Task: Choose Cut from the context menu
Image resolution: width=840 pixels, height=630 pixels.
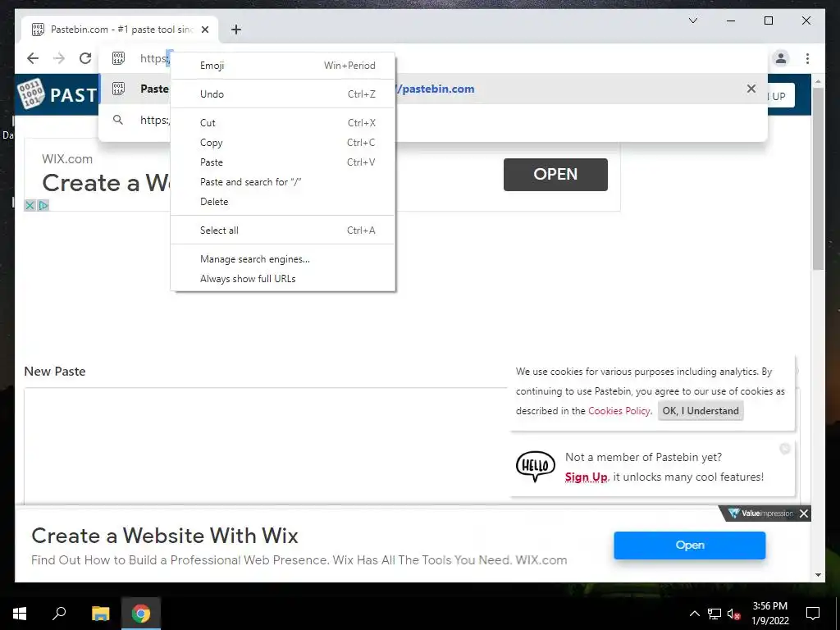Action: coord(283,123)
